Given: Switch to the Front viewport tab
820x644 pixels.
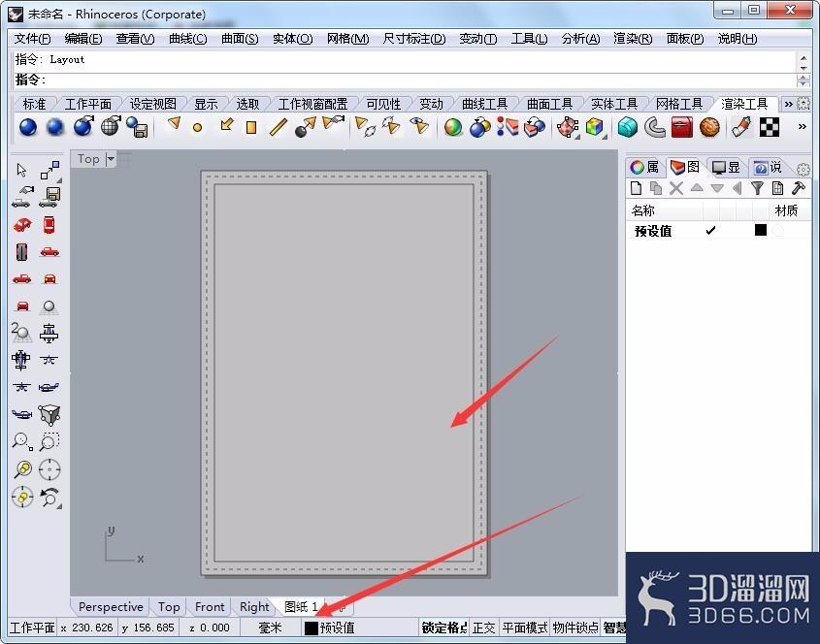Looking at the screenshot, I should pos(210,606).
